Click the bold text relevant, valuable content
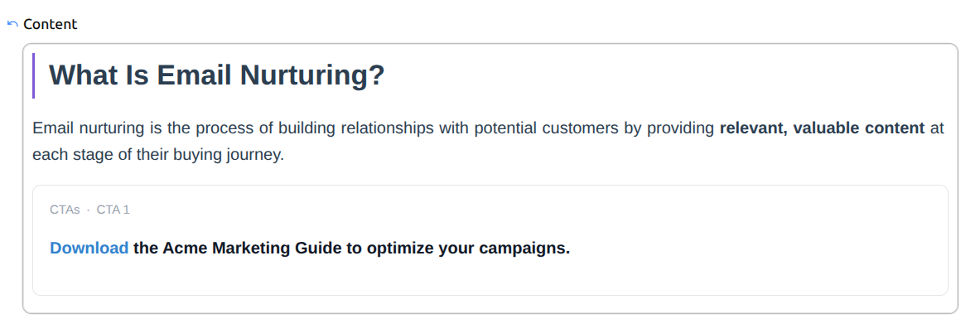The height and width of the screenshot is (333, 980). pos(822,128)
